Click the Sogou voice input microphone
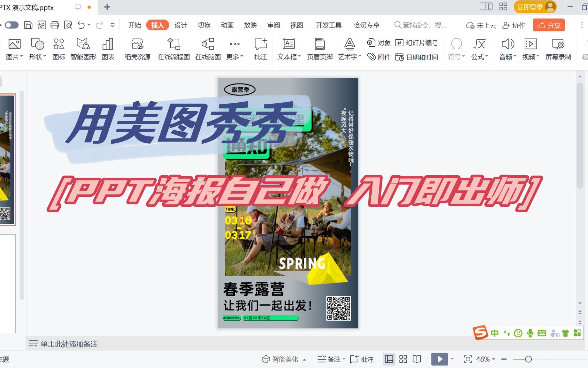 530,333
